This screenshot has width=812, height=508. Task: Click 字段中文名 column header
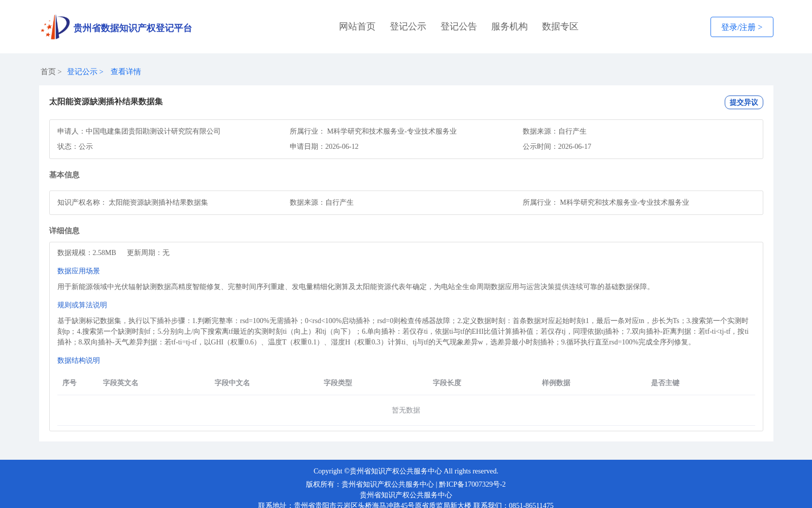coord(232,383)
